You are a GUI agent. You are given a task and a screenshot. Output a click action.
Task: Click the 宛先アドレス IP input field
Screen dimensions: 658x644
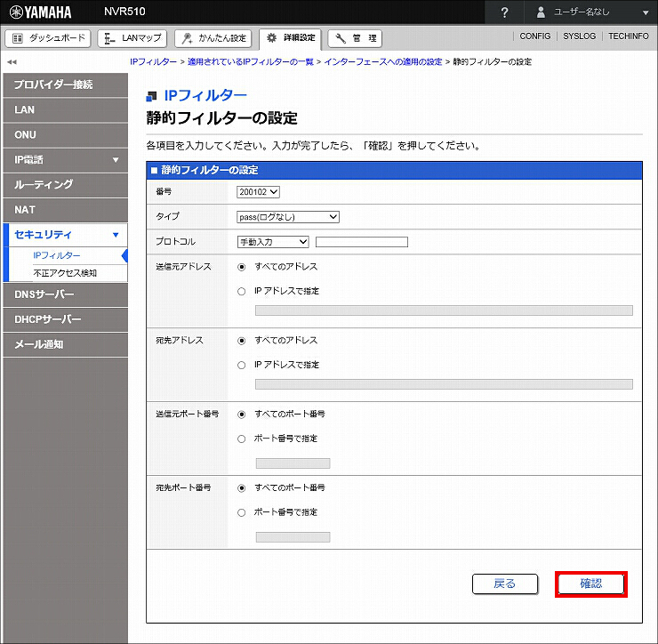(x=444, y=384)
